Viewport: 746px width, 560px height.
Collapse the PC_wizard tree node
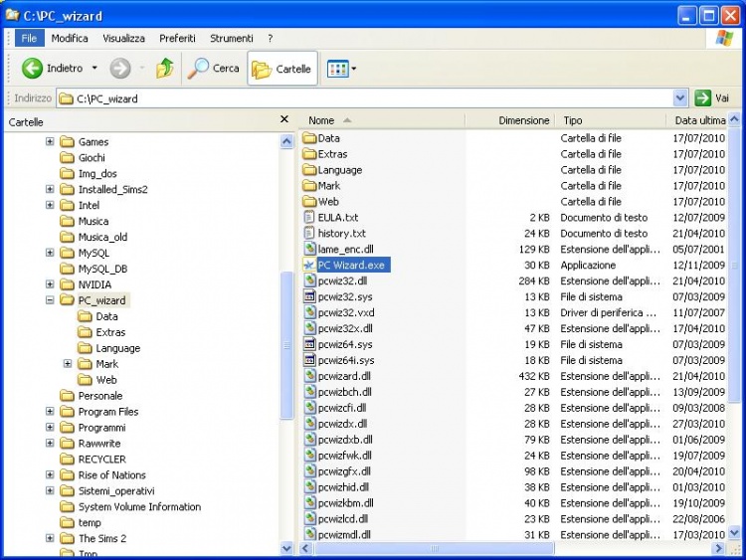pyautogui.click(x=51, y=300)
